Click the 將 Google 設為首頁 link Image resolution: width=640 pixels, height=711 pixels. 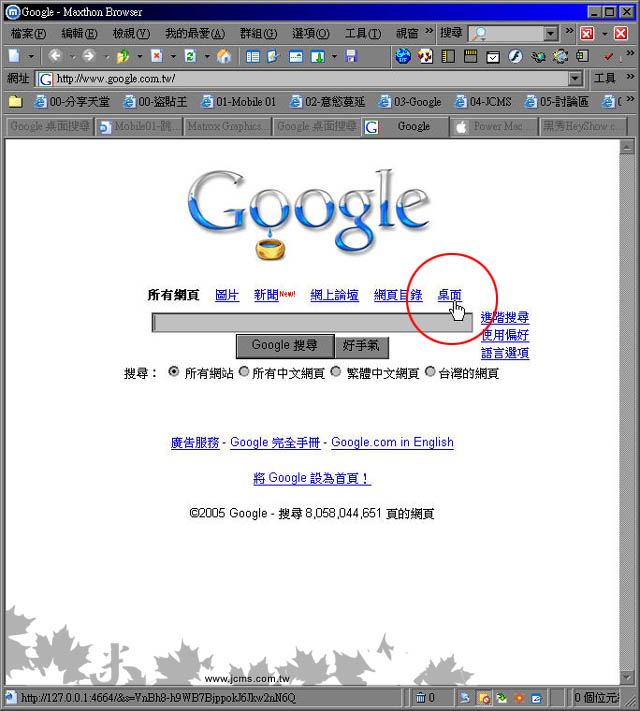[x=312, y=478]
